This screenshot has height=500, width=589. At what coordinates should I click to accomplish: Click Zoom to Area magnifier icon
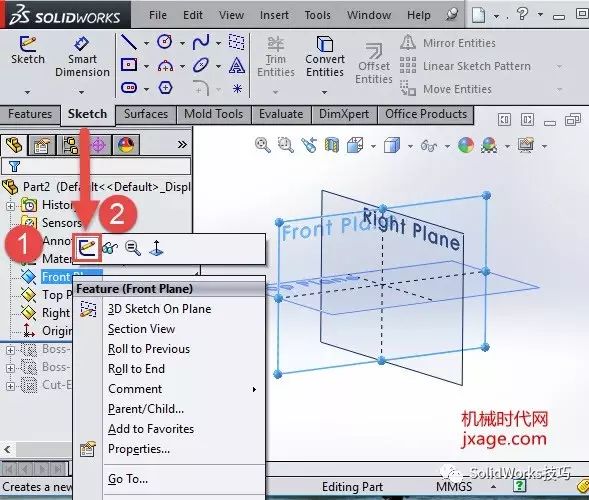click(x=285, y=145)
